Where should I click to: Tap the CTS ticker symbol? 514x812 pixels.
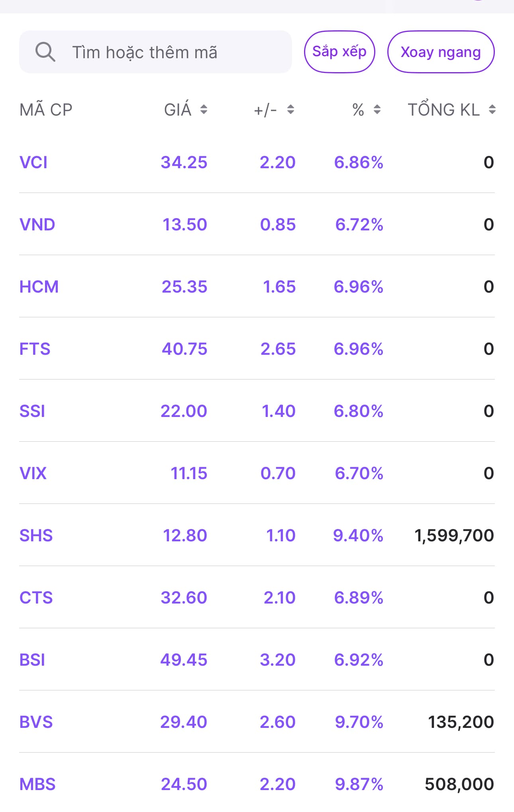(x=36, y=598)
